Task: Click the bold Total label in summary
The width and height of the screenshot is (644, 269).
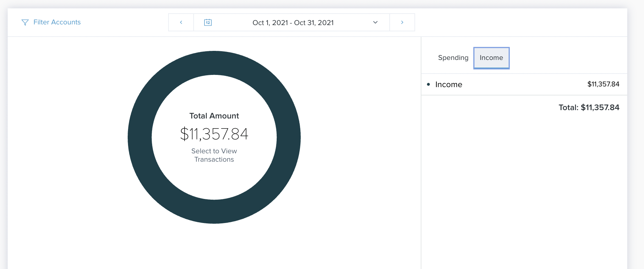Action: tap(569, 107)
